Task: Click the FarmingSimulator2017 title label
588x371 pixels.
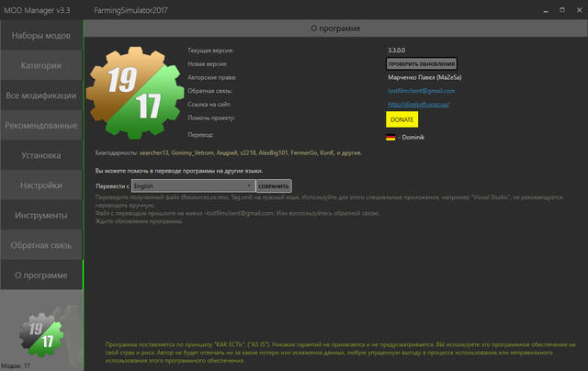Action: pos(132,7)
